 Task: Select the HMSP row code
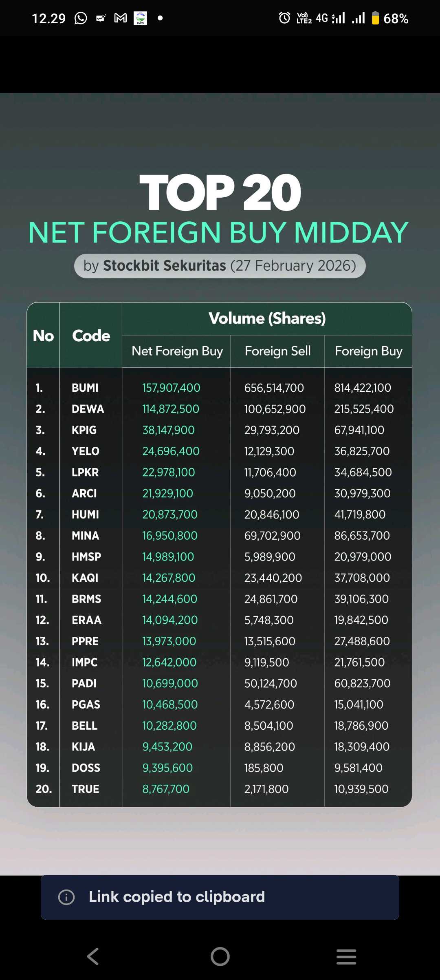pyautogui.click(x=86, y=556)
